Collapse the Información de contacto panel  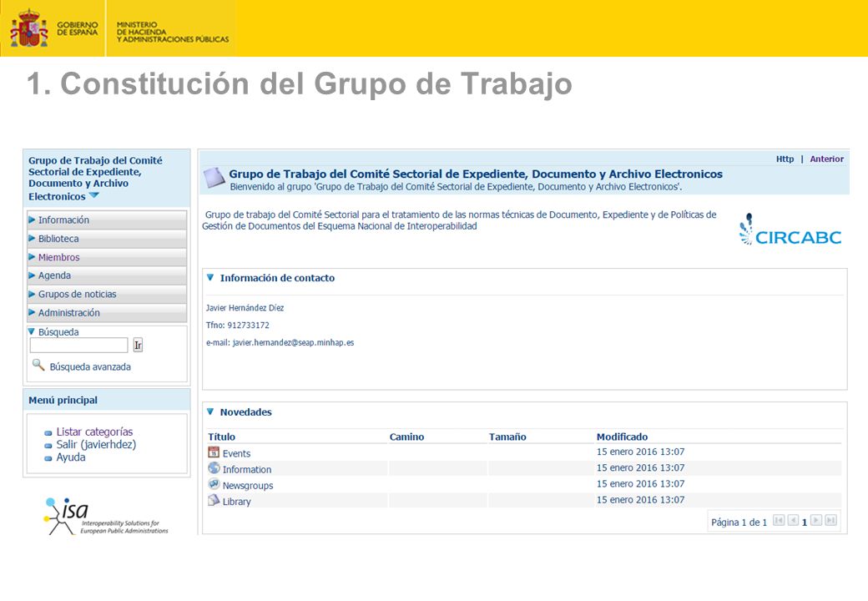210,277
